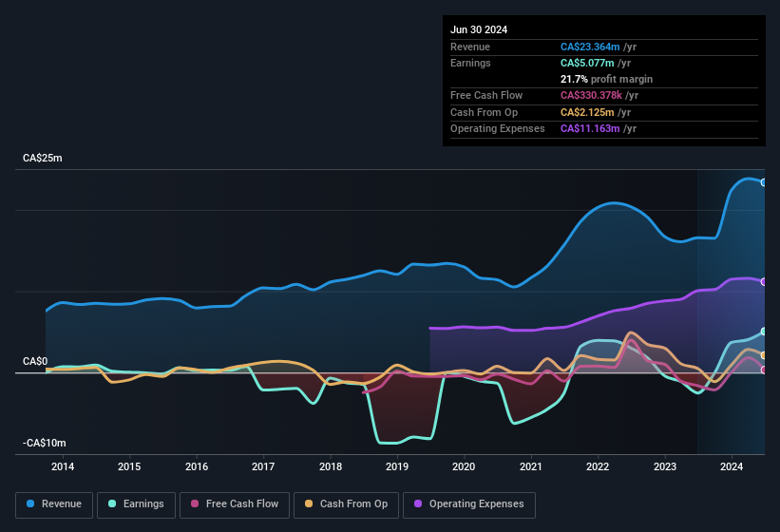Click the 2020 x-axis label
Image resolution: width=780 pixels, height=532 pixels.
[464, 466]
